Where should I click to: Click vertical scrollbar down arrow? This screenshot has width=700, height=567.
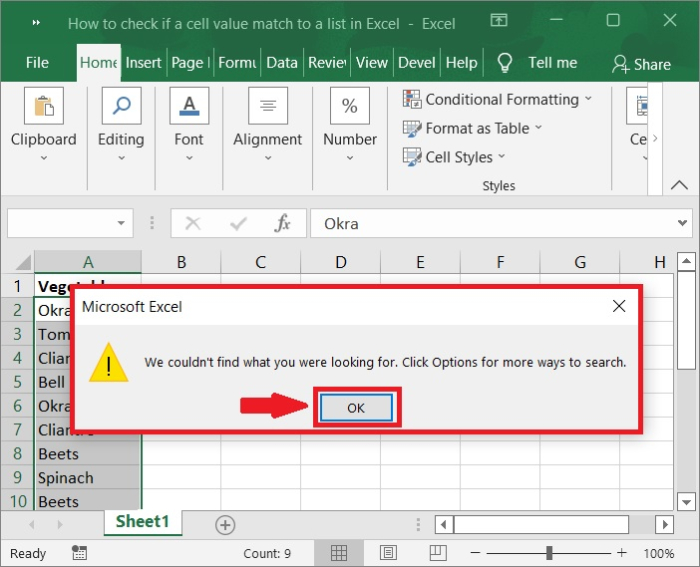[686, 502]
